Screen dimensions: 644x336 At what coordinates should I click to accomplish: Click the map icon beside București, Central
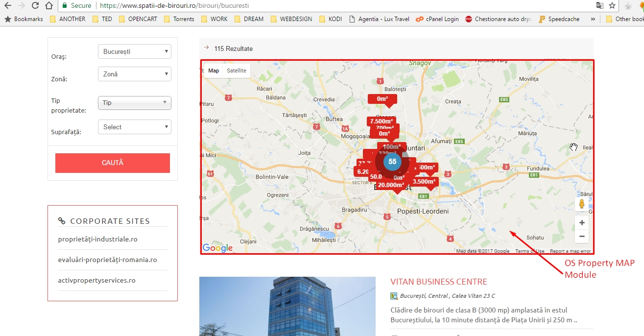(x=394, y=296)
